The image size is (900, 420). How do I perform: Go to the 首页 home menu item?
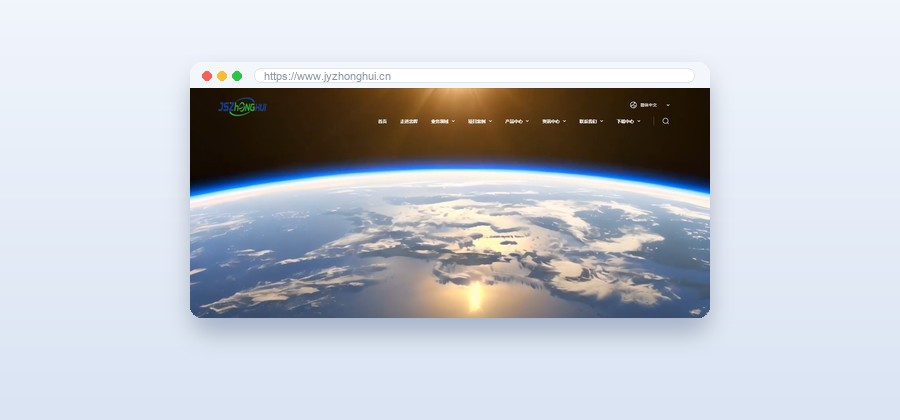(382, 122)
